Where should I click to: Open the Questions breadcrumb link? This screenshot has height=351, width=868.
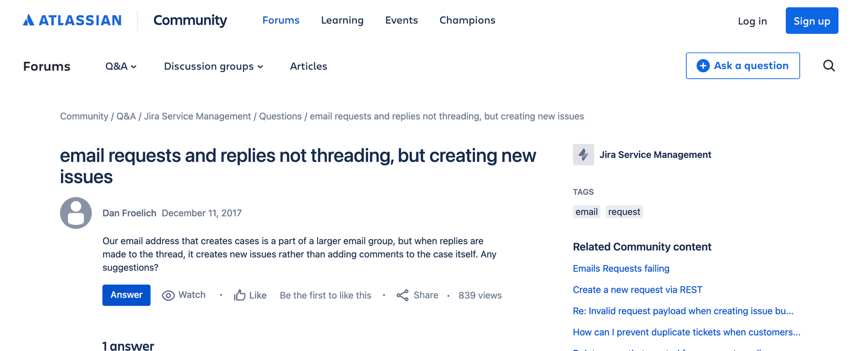point(280,116)
